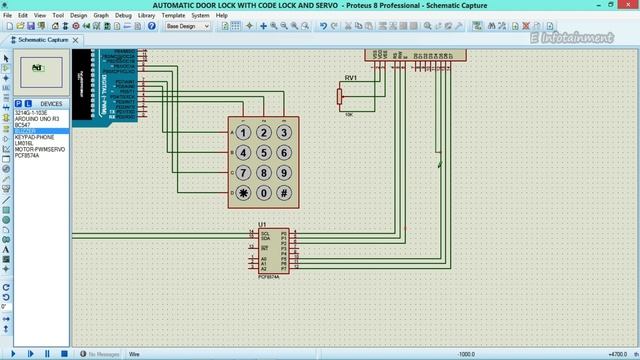Search components with binoculars icon
The width and height of the screenshot is (640, 360).
pos(491,26)
